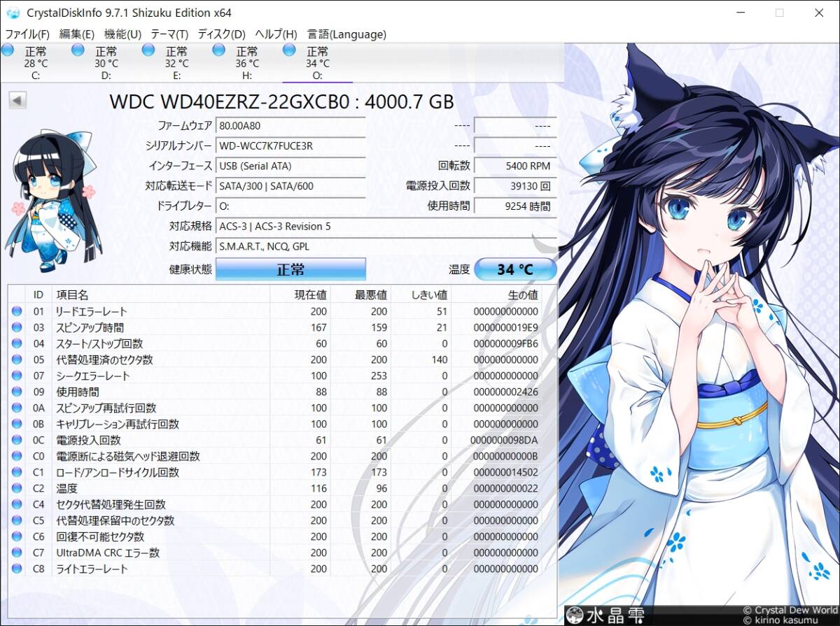Click status icon for 03 スピンアップ時間
Screen dimensions: 840x626
click(x=17, y=327)
